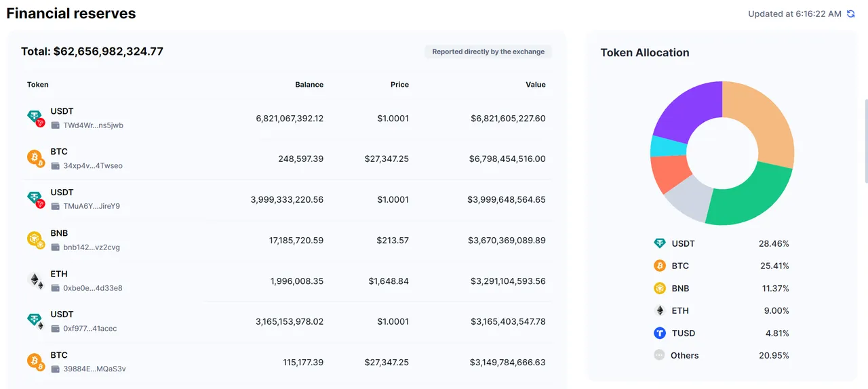Click the wallet icon next to bnb142...vz2cvg
868x389 pixels.
56,247
